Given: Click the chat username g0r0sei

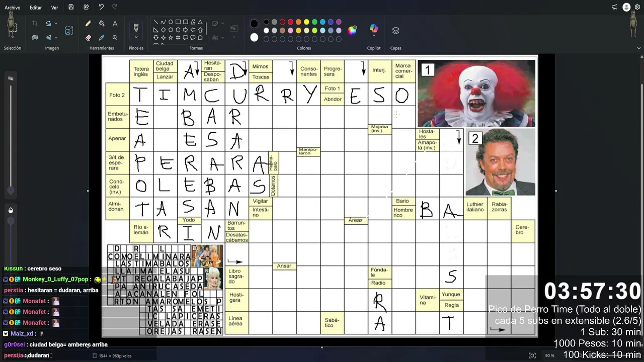Looking at the screenshot, I should click(x=15, y=344).
